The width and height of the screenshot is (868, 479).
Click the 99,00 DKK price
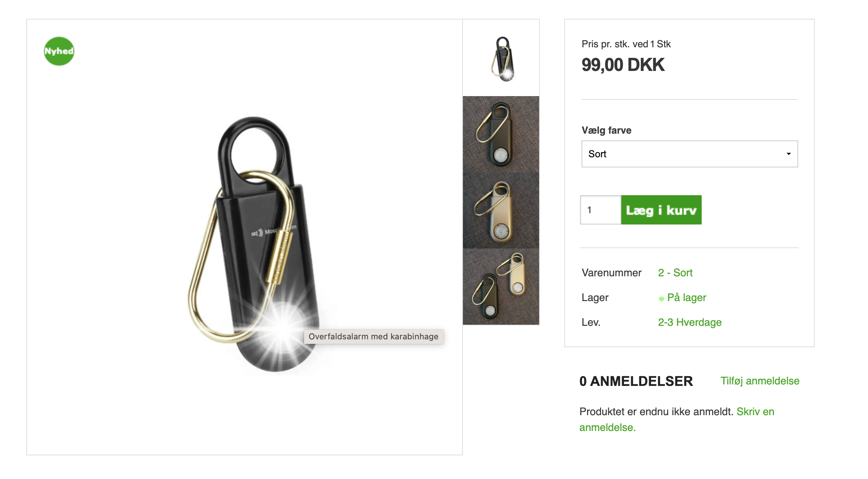623,65
